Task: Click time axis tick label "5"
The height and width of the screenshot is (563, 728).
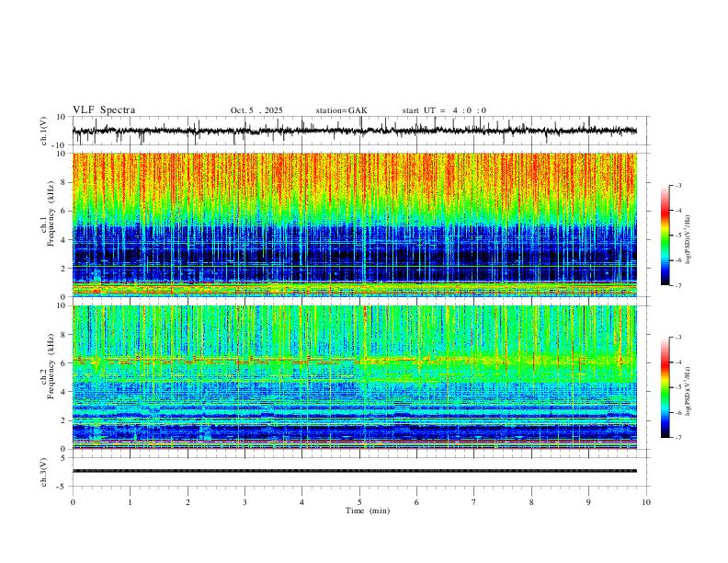Action: 359,502
